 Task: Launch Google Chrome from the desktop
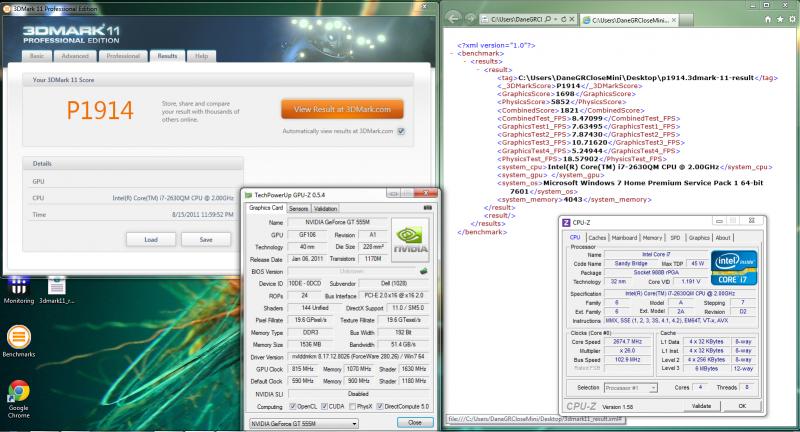19,399
